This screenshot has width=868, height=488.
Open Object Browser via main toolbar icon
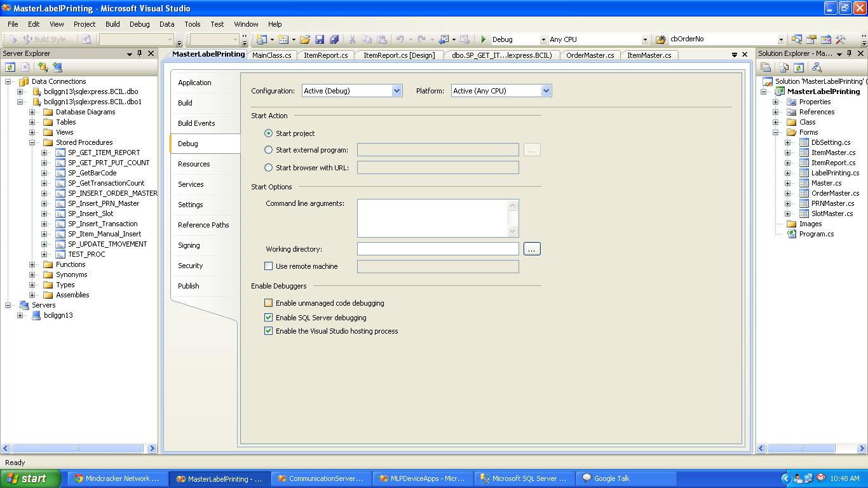(826, 39)
